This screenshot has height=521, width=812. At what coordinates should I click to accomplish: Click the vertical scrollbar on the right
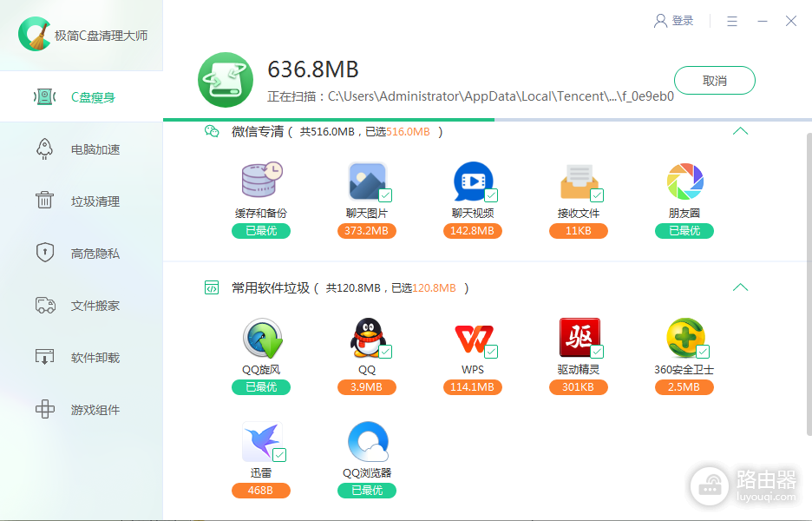pyautogui.click(x=809, y=284)
